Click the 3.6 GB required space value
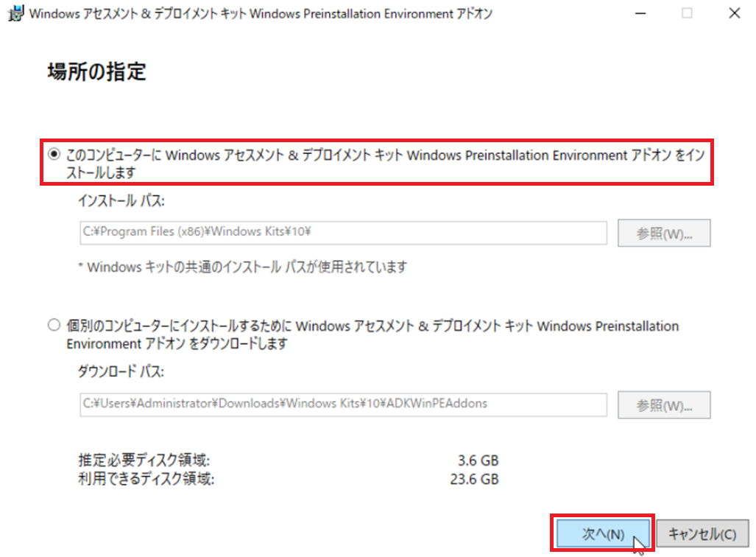The height and width of the screenshot is (557, 756). tap(478, 460)
